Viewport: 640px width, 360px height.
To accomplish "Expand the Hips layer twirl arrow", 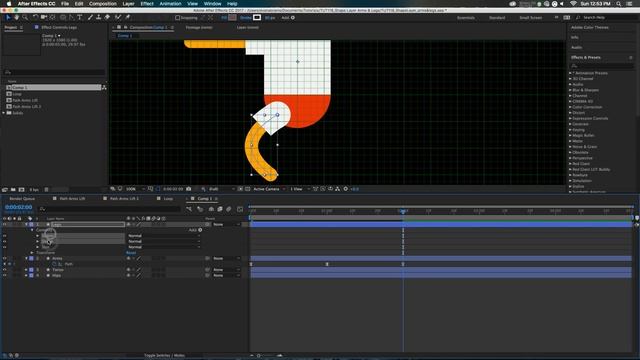I will (x=27, y=276).
